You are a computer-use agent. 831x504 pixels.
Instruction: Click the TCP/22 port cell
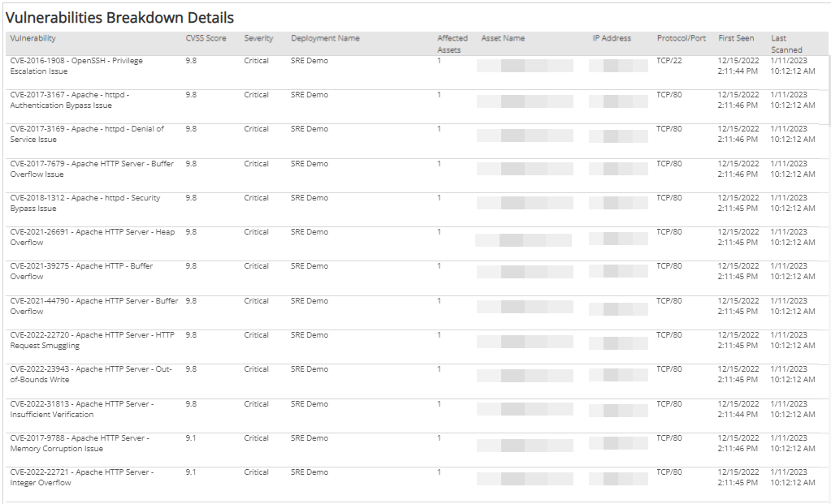[x=669, y=61]
